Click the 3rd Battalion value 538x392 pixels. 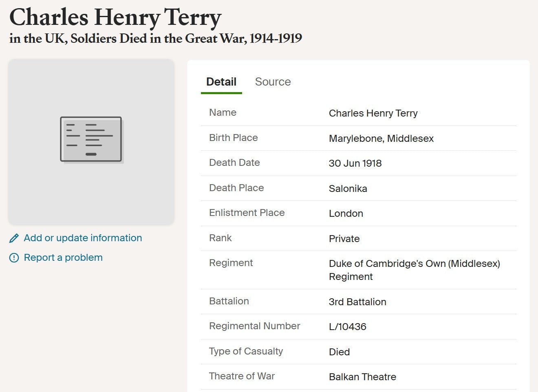click(357, 302)
